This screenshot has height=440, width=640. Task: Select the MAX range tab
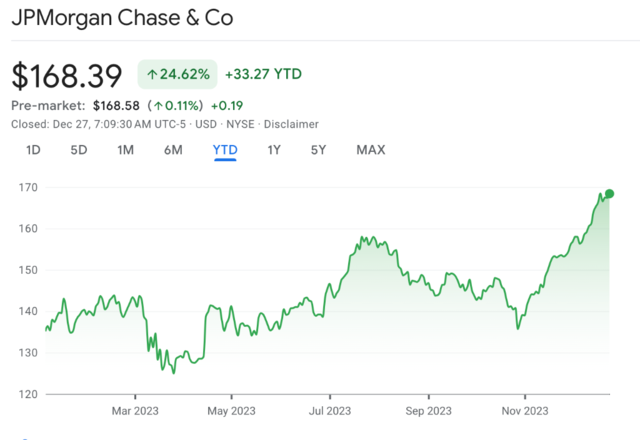[x=371, y=150]
